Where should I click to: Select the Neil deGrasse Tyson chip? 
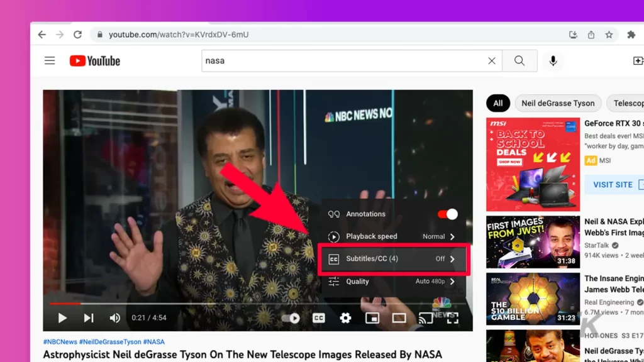coord(558,104)
